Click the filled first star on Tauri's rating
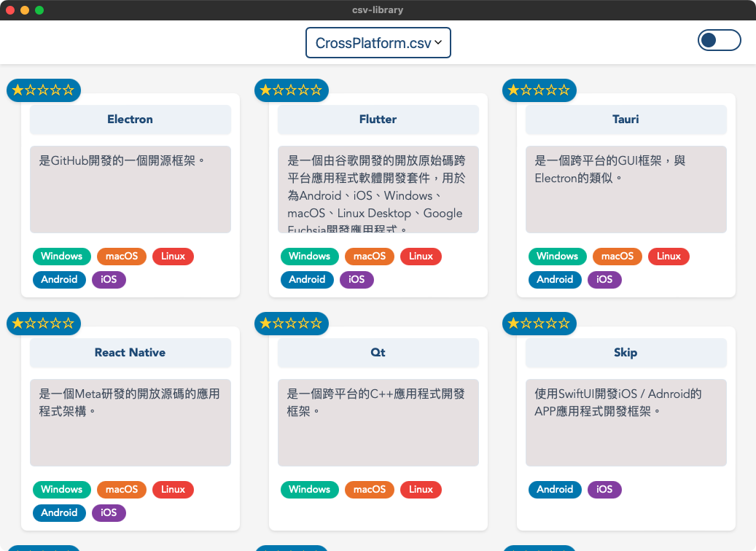 coord(513,90)
